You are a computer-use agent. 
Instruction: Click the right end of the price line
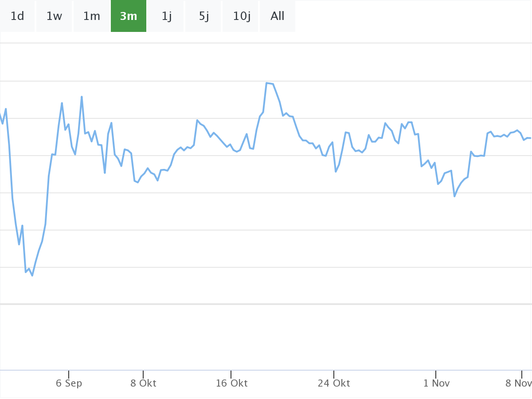pyautogui.click(x=530, y=138)
